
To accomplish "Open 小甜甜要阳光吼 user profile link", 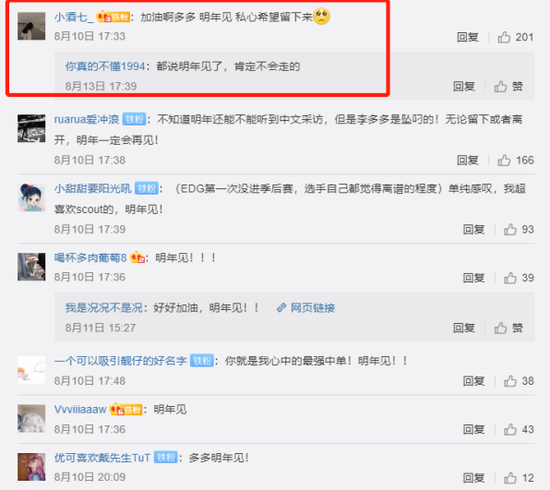I will pos(93,189).
